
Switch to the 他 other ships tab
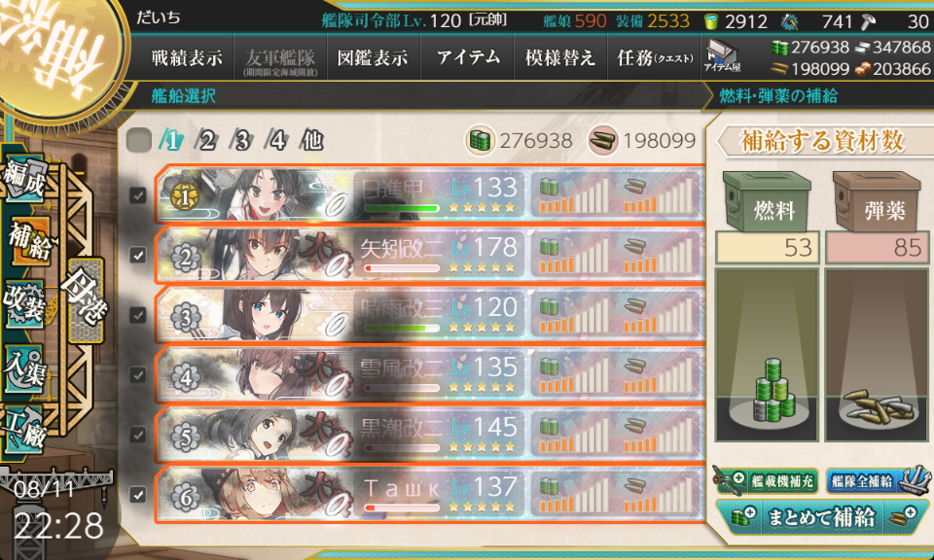point(312,140)
